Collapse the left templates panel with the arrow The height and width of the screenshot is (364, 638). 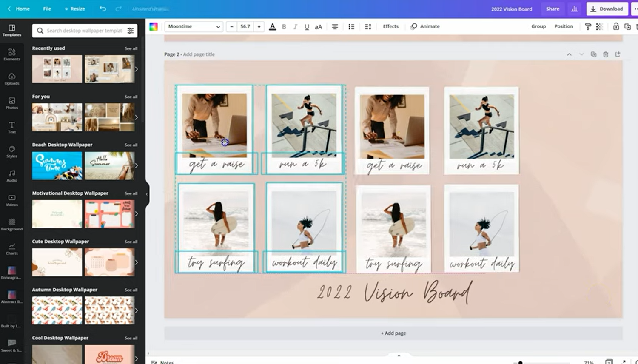coord(147,193)
